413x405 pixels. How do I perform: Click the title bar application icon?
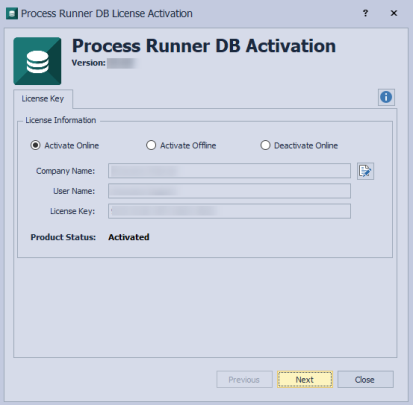[12, 13]
